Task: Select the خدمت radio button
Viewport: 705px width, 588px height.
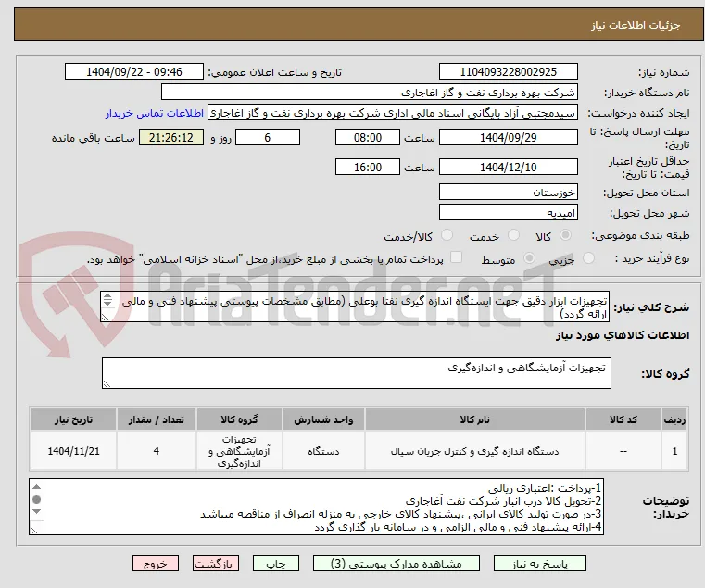Action: tap(513, 235)
